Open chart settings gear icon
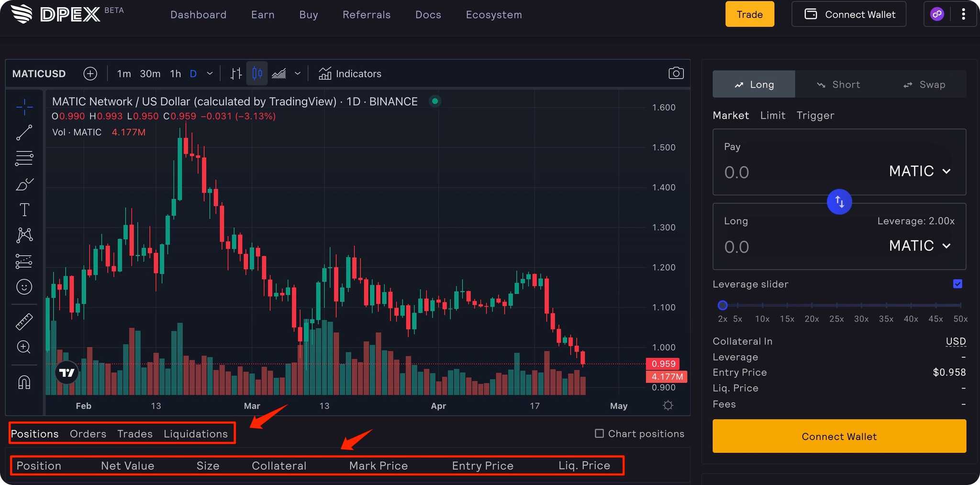Screen dimensions: 980x485 click(x=668, y=406)
